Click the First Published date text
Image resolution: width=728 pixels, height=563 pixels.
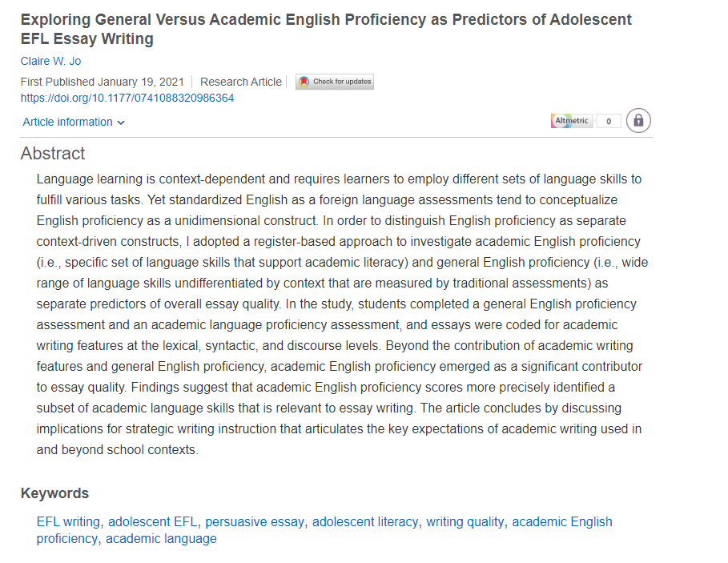pyautogui.click(x=103, y=82)
